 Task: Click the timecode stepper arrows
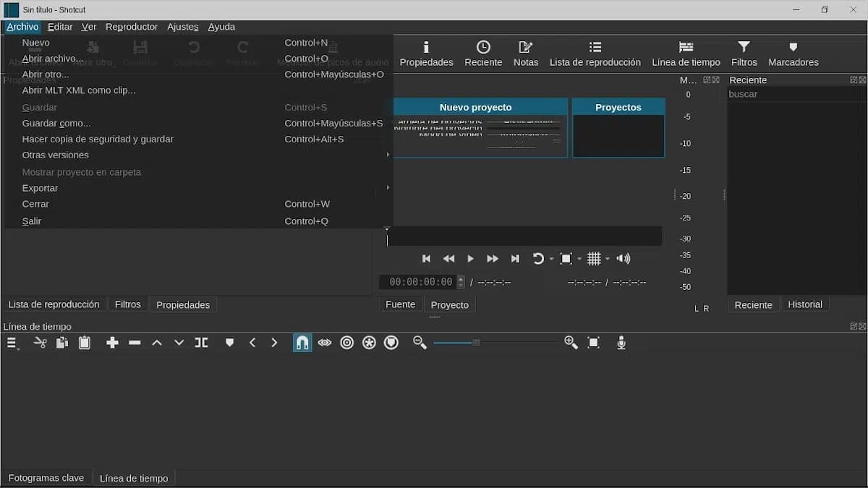(x=461, y=282)
